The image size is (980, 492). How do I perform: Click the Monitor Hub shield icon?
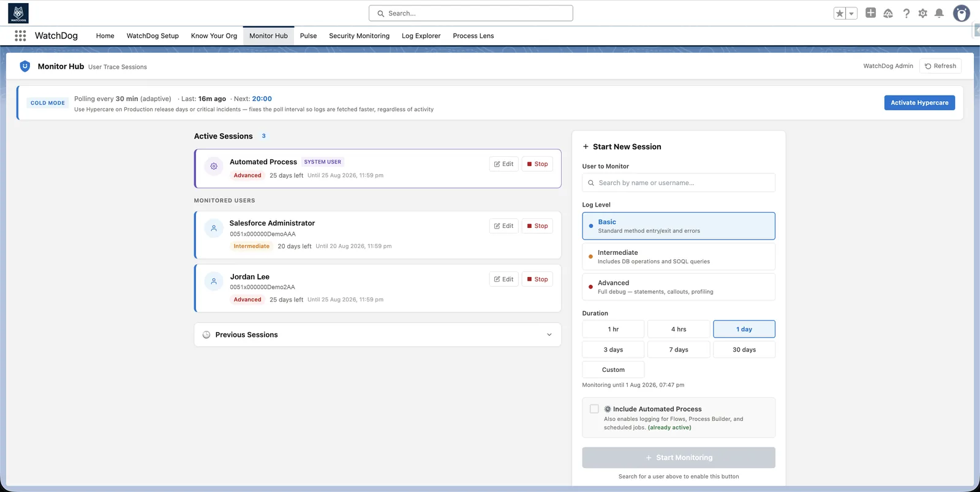tap(25, 66)
